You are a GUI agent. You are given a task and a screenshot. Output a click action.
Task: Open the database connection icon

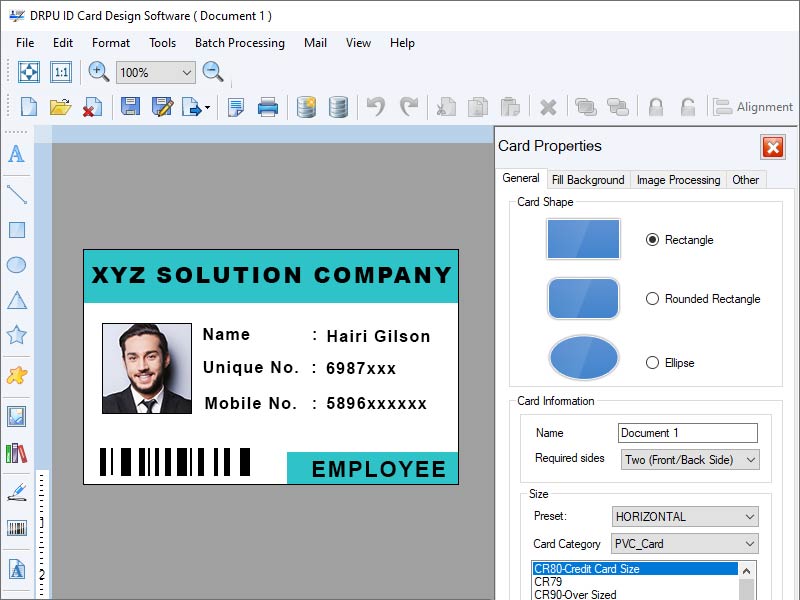(306, 107)
